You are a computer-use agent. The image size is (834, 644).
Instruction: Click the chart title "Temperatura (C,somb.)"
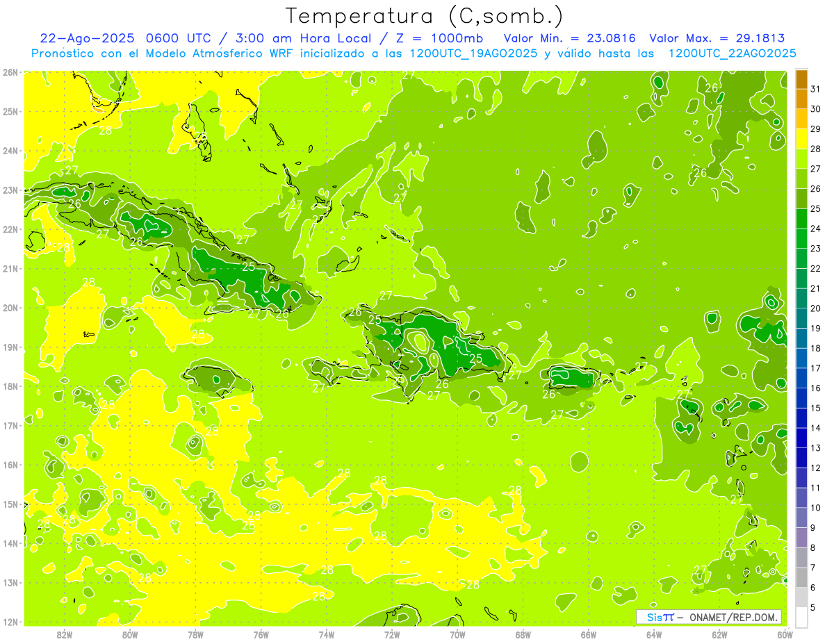424,16
